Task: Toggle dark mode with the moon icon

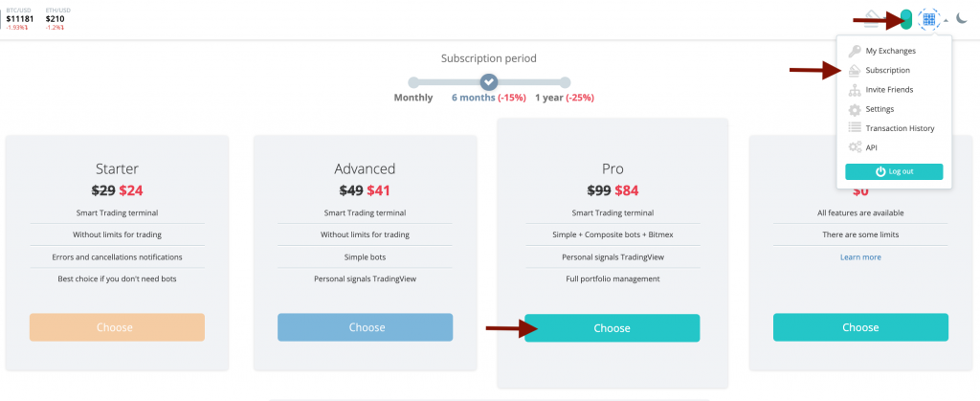Action: [962, 18]
